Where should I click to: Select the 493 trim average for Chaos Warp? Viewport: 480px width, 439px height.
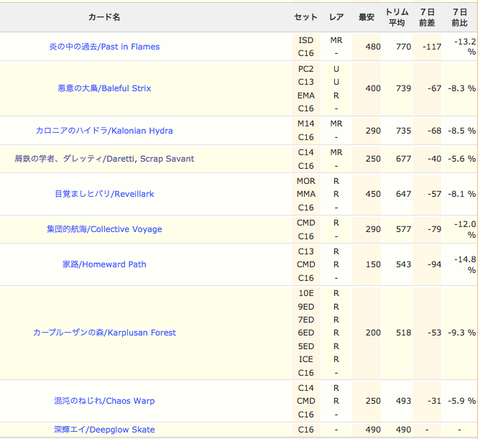click(403, 401)
